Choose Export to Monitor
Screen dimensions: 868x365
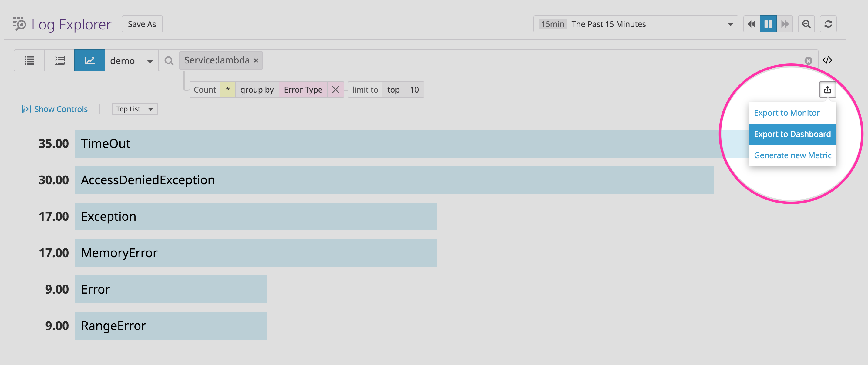tap(787, 113)
